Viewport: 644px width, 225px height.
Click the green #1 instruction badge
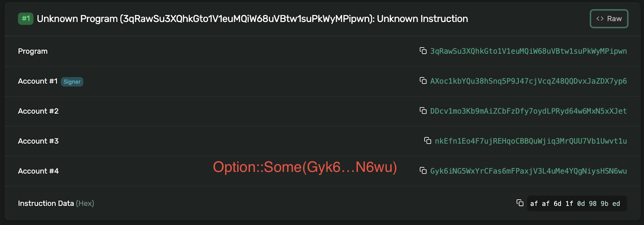tap(26, 19)
